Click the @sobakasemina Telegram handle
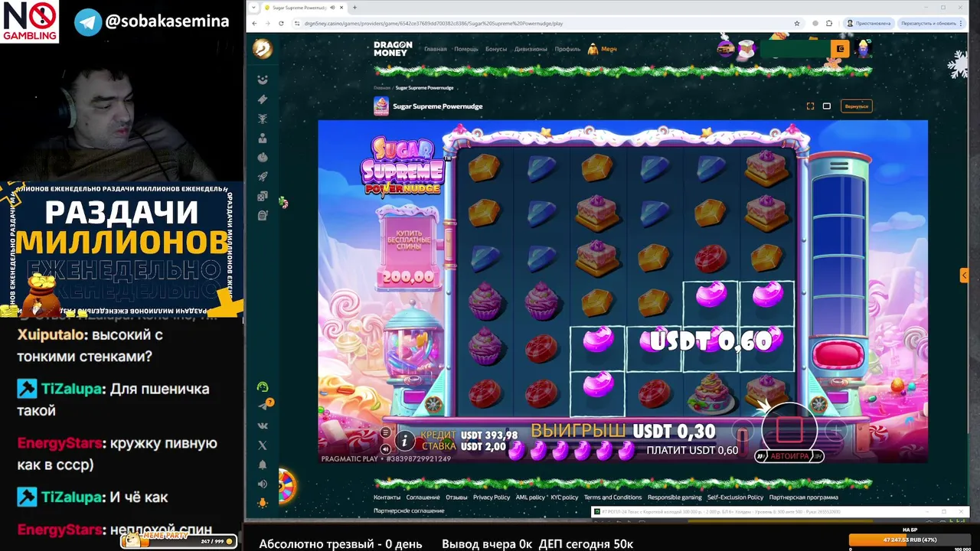 [166, 21]
